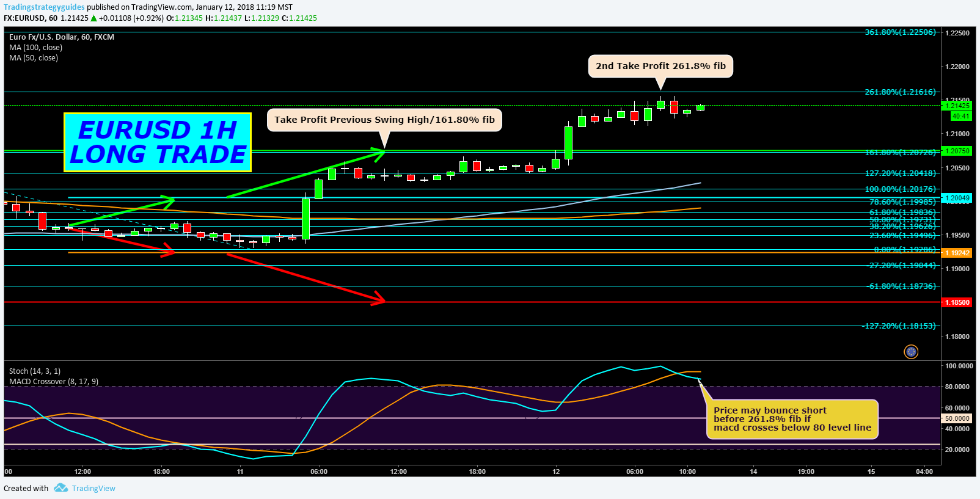This screenshot has height=499, width=980.
Task: Click the H:1.21437 high value
Action: pos(224,18)
